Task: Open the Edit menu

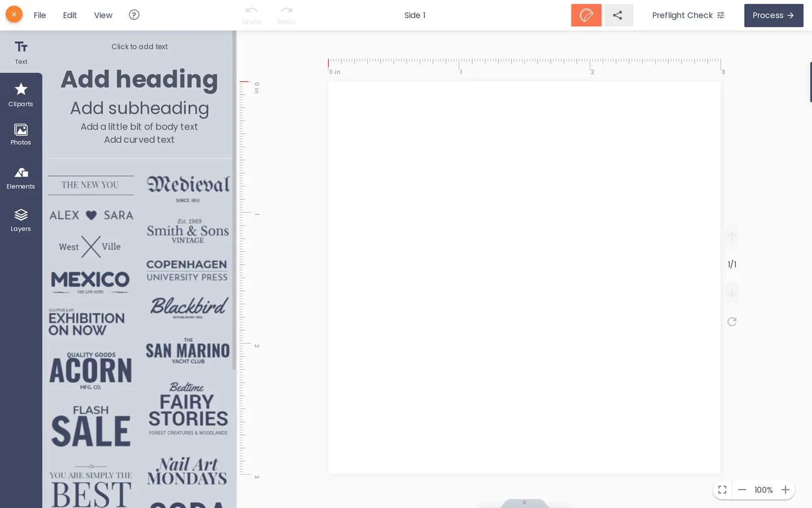Action: (70, 15)
